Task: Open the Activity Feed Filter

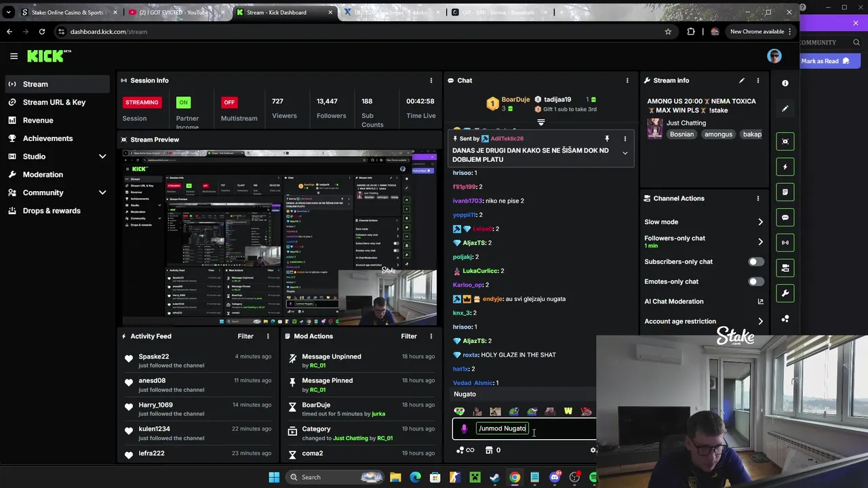Action: 245,336
